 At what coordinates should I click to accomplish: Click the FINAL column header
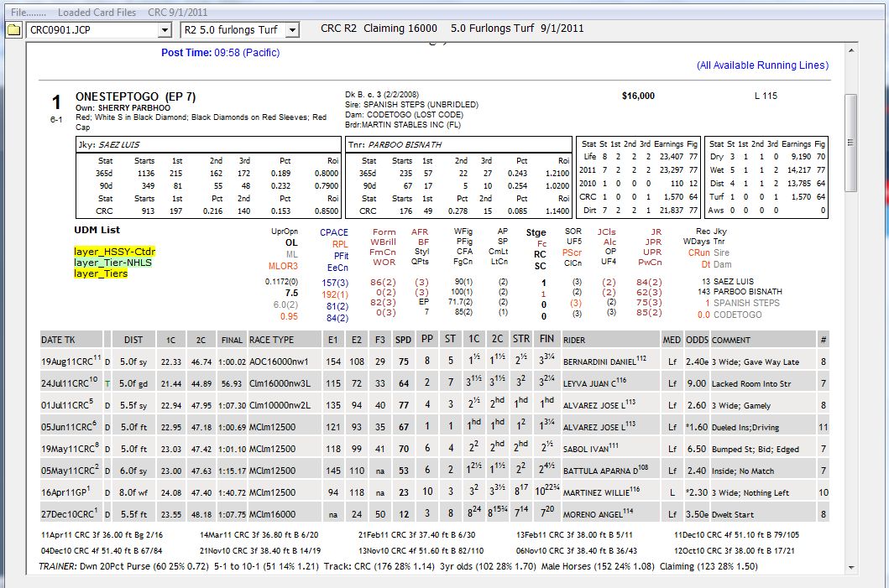(232, 340)
